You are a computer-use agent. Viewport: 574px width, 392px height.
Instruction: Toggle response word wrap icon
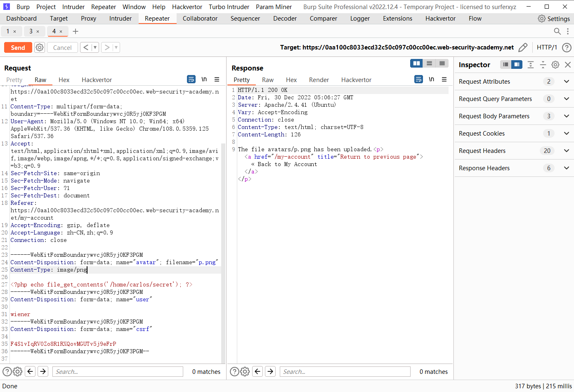pyautogui.click(x=418, y=79)
